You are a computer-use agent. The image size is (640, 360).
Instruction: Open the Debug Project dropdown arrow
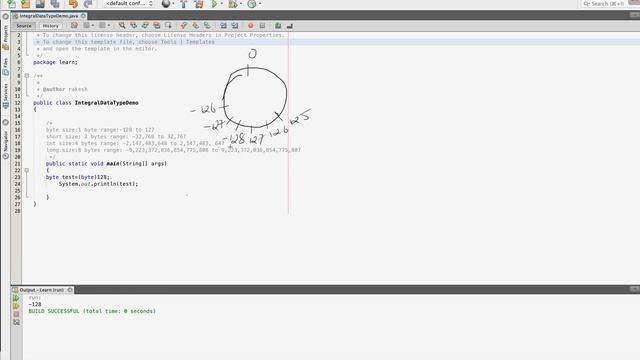pyautogui.click(x=241, y=4)
